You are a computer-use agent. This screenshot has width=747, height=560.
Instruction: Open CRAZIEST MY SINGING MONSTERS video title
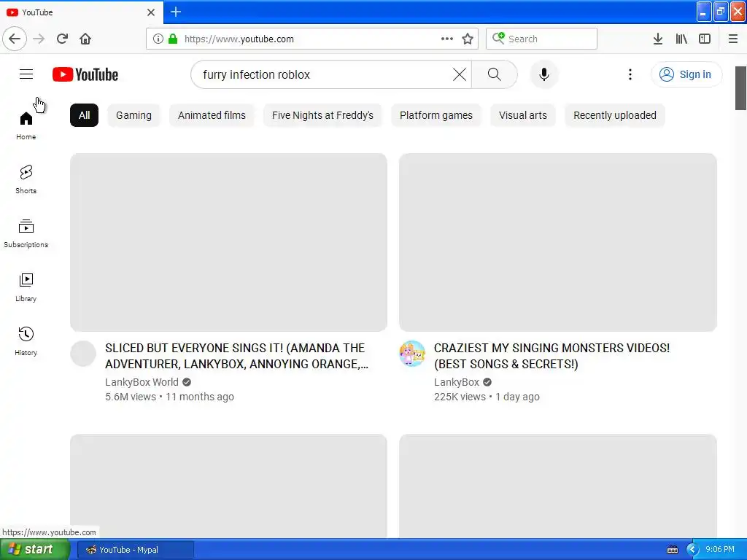551,356
